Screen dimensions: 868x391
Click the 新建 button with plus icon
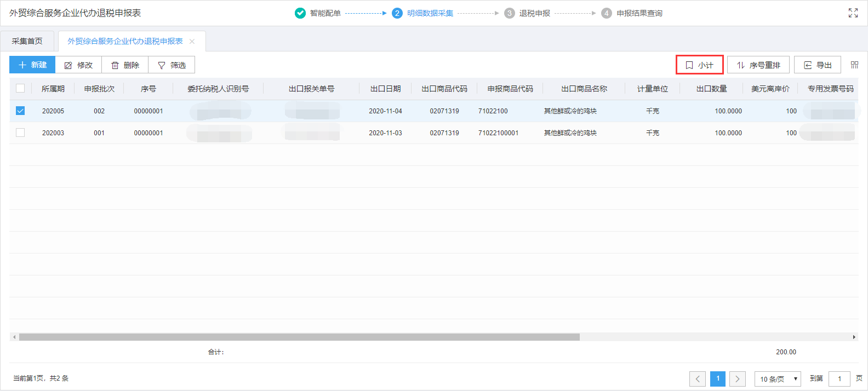[32, 65]
